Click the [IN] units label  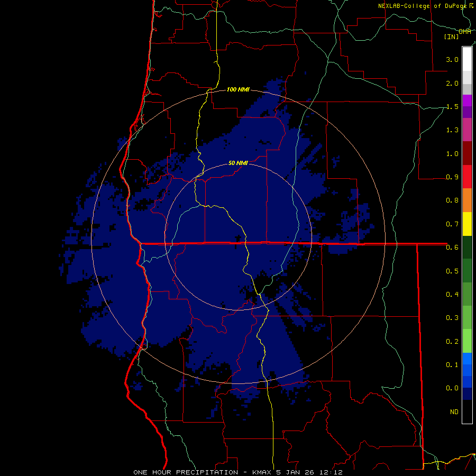click(x=452, y=36)
